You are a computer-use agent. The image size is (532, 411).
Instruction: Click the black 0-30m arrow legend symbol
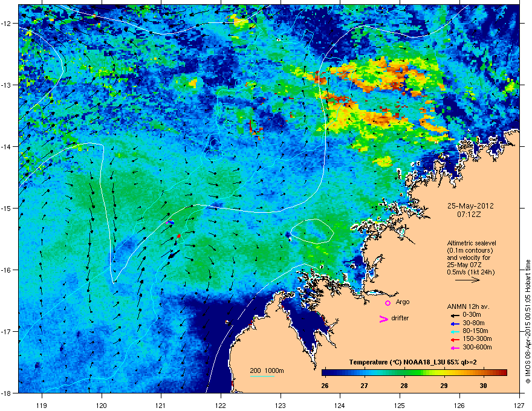455,316
